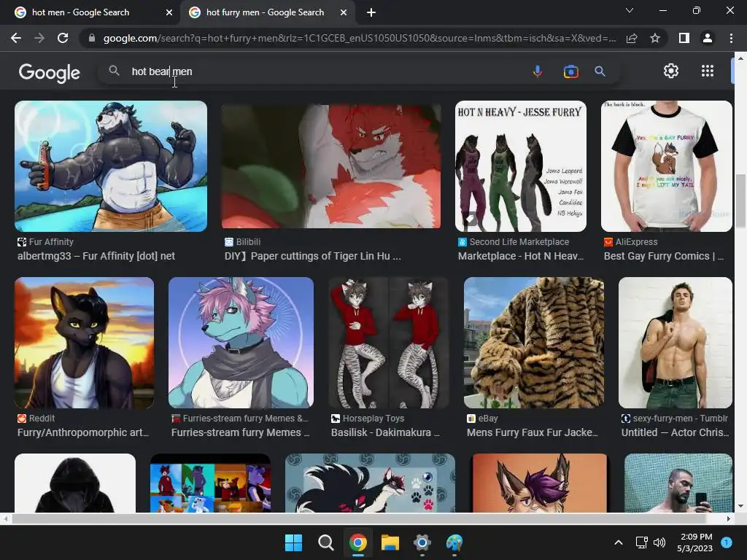The image size is (747, 560).
Task: Open the Windows Start menu
Action: pos(293,542)
